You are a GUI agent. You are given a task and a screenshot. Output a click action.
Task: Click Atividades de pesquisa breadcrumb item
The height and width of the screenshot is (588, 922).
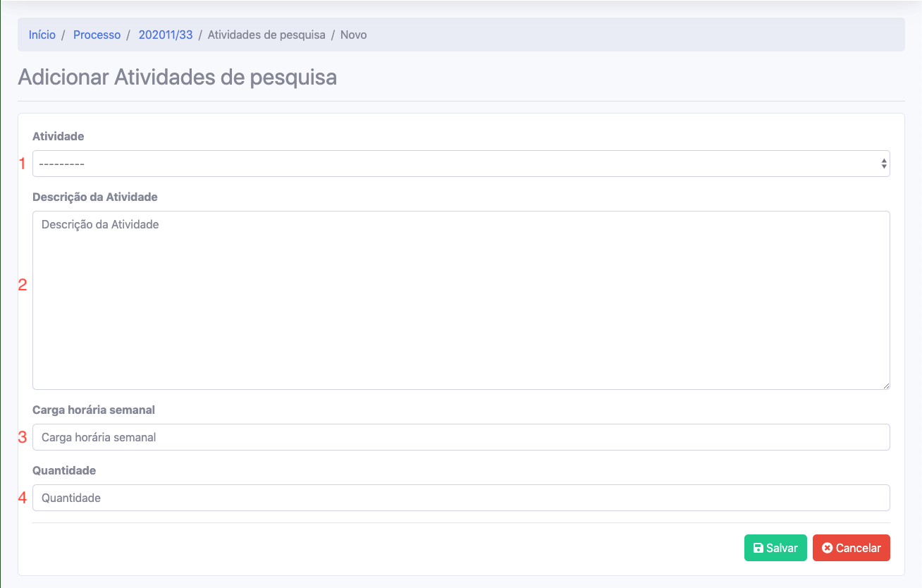[266, 35]
